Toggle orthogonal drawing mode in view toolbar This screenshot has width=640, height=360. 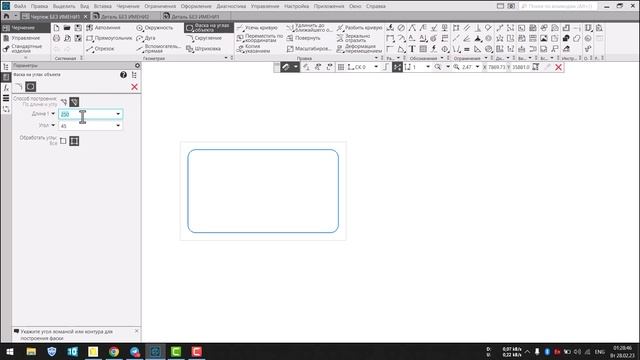click(x=386, y=67)
